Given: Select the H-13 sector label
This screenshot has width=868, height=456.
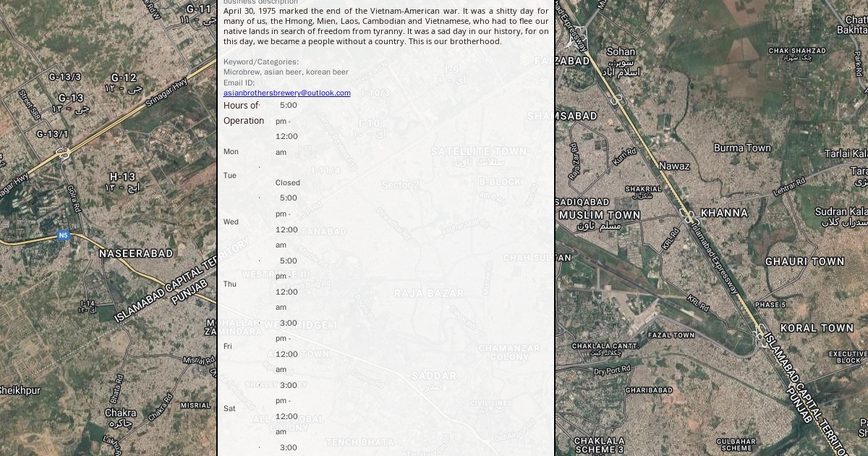Looking at the screenshot, I should point(122,177).
